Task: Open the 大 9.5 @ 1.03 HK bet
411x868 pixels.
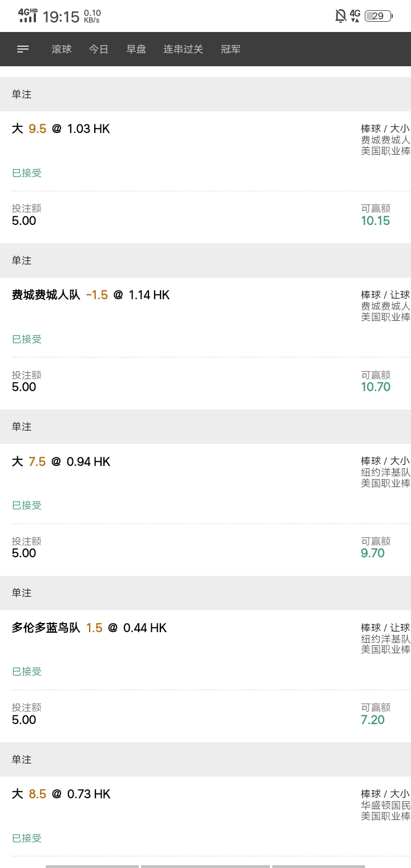Action: (61, 128)
